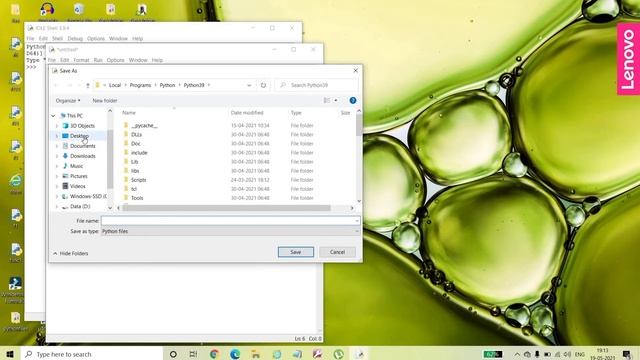Click the horizontal scrollbar of file list
This screenshot has width=640, height=360.
[227, 208]
